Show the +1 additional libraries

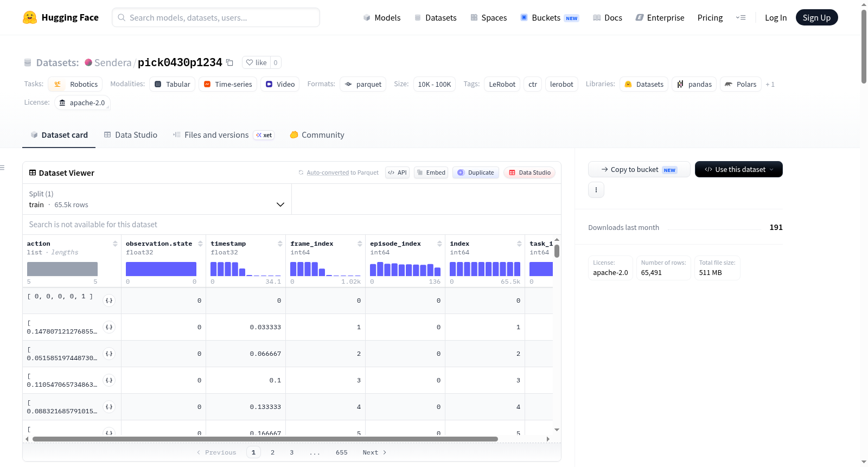pos(770,84)
